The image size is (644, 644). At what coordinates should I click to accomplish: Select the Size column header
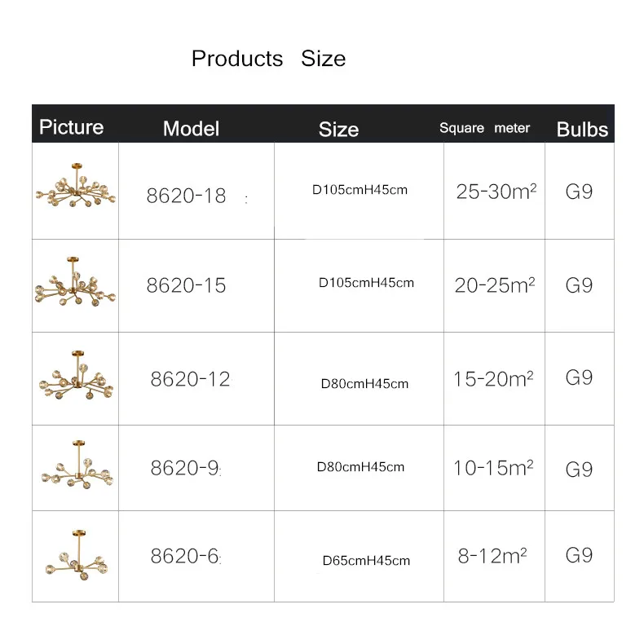point(338,130)
